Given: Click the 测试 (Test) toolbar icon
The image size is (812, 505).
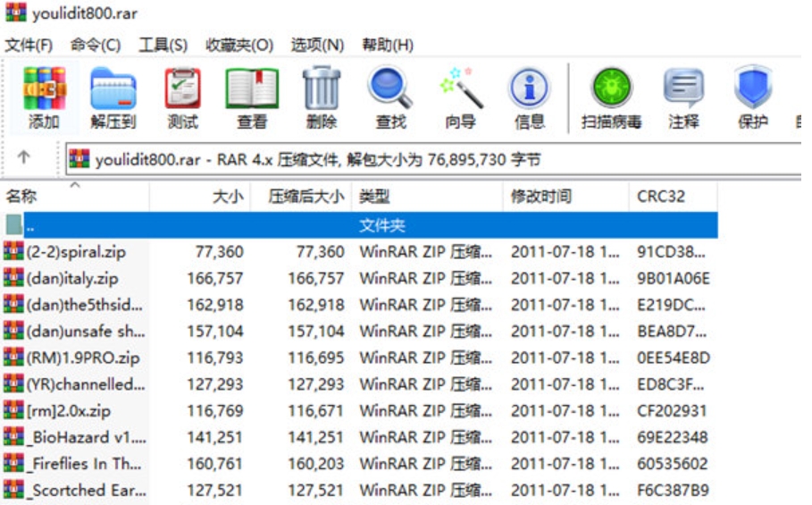Looking at the screenshot, I should point(183,88).
